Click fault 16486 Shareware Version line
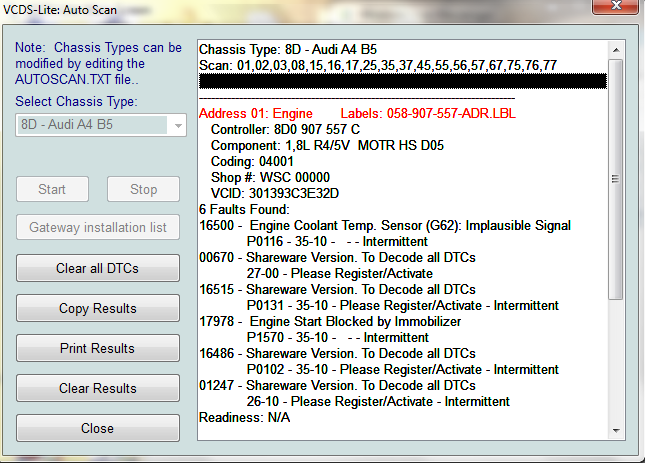The width and height of the screenshot is (645, 466). click(x=337, y=354)
